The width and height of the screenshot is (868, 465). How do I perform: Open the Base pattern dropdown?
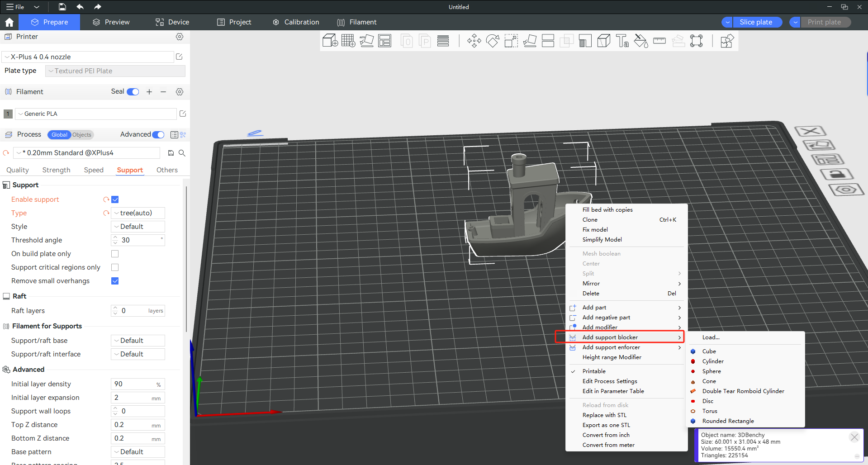[x=138, y=452]
